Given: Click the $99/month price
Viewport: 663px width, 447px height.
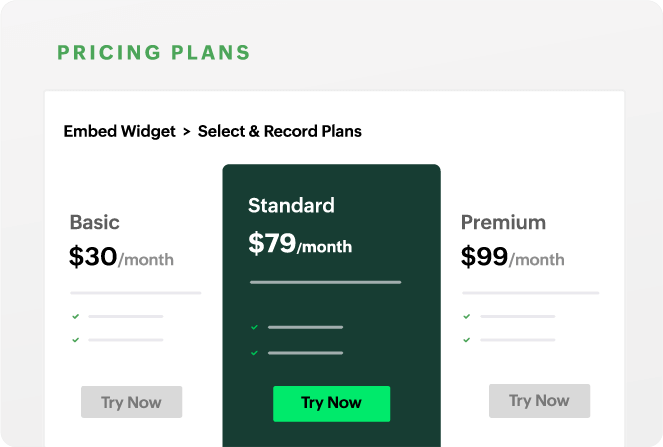Looking at the screenshot, I should pyautogui.click(x=512, y=258).
